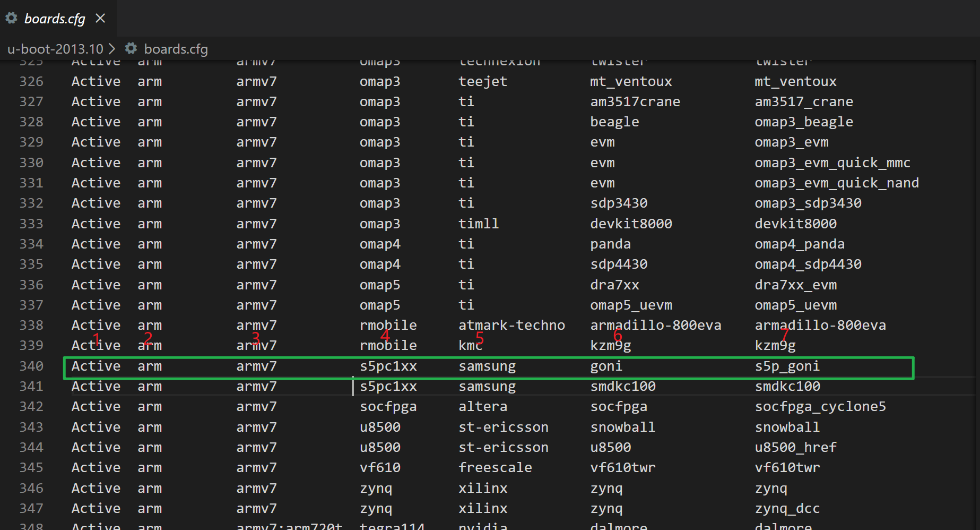Click 'st-ericsson' on line 344

[x=504, y=447]
